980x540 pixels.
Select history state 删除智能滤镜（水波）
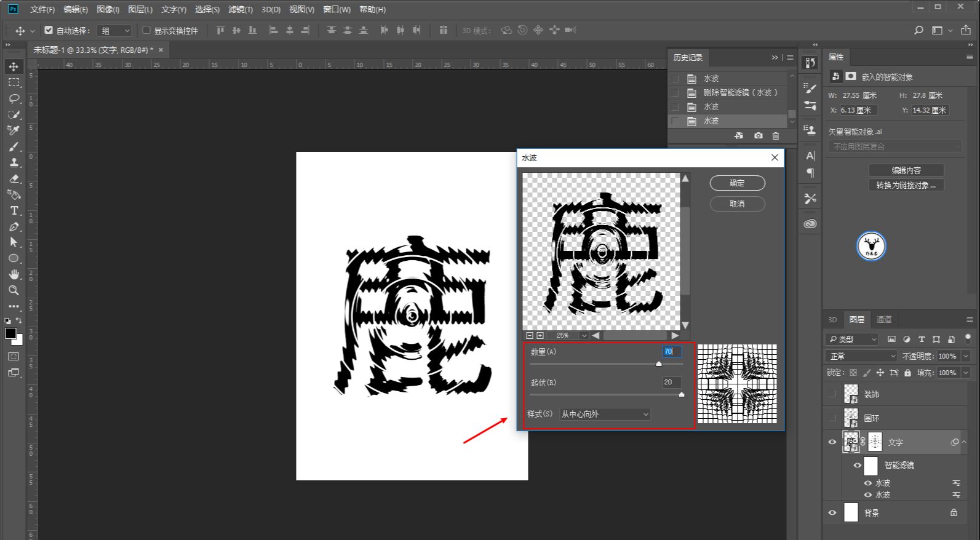coord(741,92)
